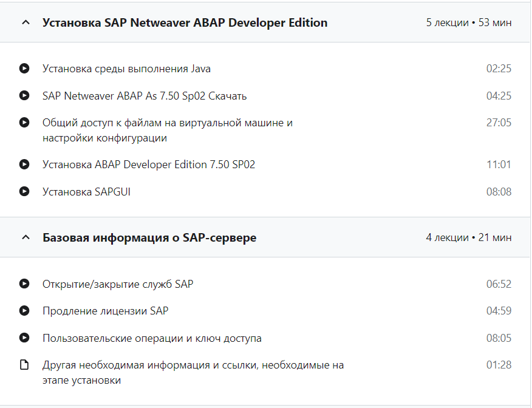Open lecture Установка SAPGUI
Image resolution: width=532 pixels, height=408 pixels.
(x=86, y=192)
